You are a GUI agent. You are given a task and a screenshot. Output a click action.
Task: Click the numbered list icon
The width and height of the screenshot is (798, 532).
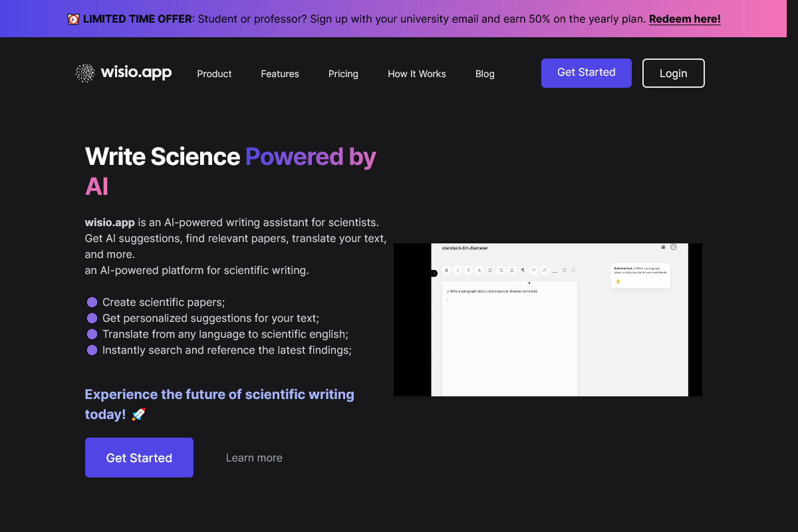click(x=545, y=270)
